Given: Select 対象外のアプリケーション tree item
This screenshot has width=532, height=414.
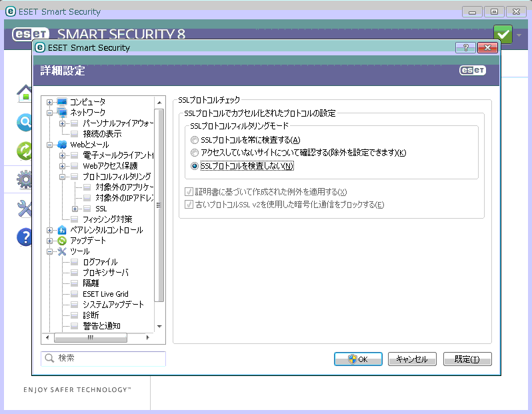Looking at the screenshot, I should point(124,187).
